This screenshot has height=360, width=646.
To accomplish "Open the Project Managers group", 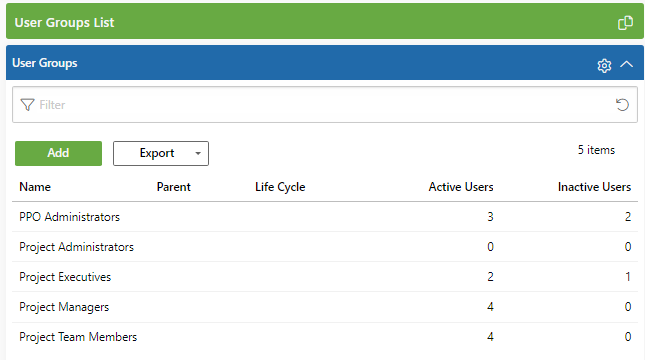I will tap(64, 307).
